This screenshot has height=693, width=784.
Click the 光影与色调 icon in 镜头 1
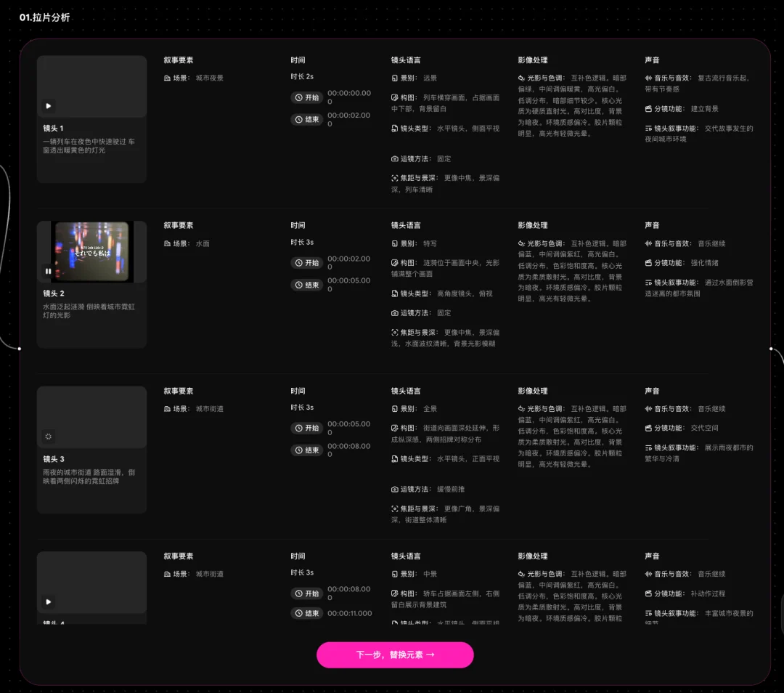click(x=521, y=78)
